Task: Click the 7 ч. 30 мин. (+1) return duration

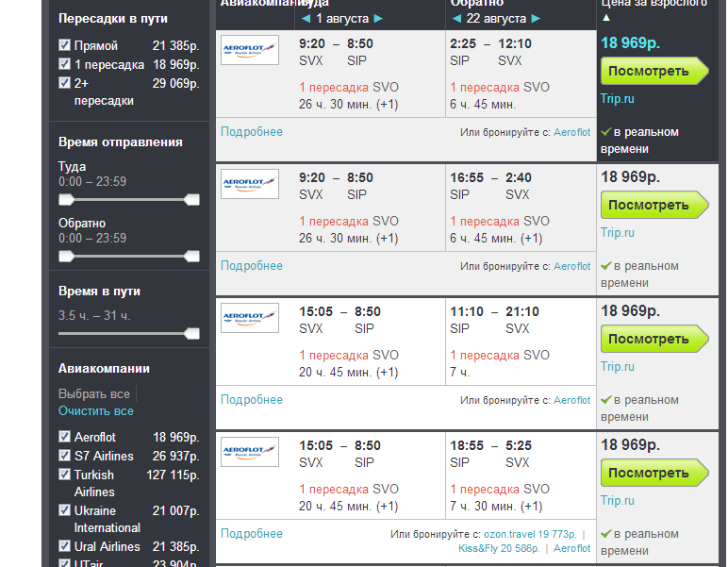Action: pyautogui.click(x=496, y=507)
